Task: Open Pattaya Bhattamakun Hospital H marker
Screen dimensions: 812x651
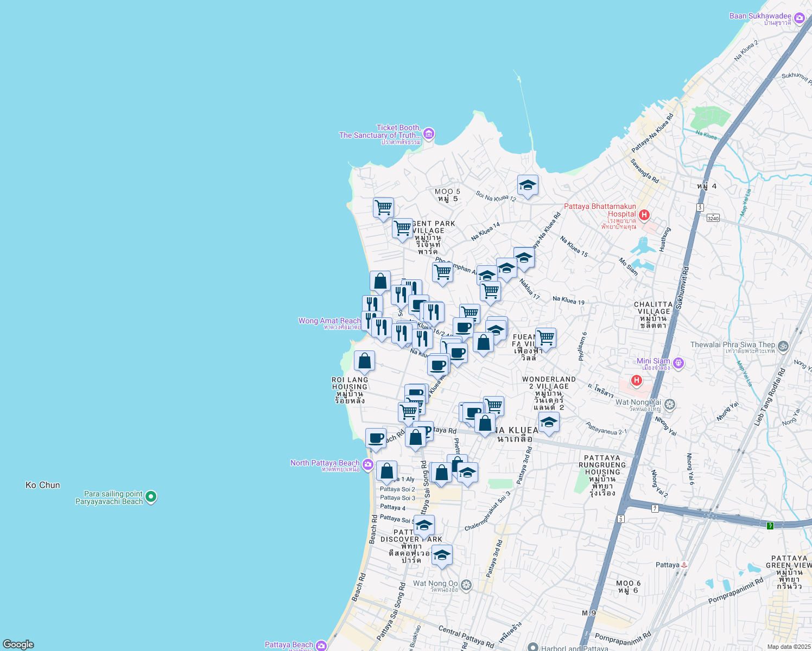Action: [644, 215]
